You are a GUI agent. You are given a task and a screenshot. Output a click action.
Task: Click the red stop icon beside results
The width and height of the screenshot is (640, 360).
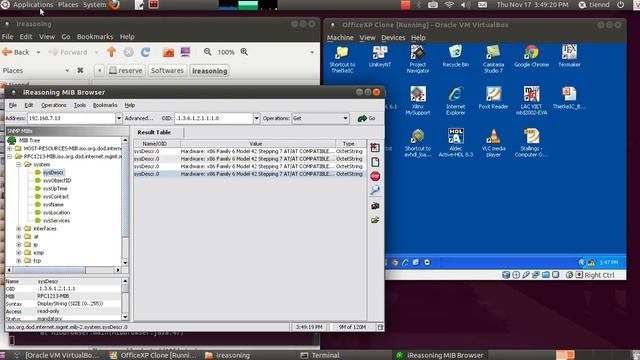[x=375, y=176]
